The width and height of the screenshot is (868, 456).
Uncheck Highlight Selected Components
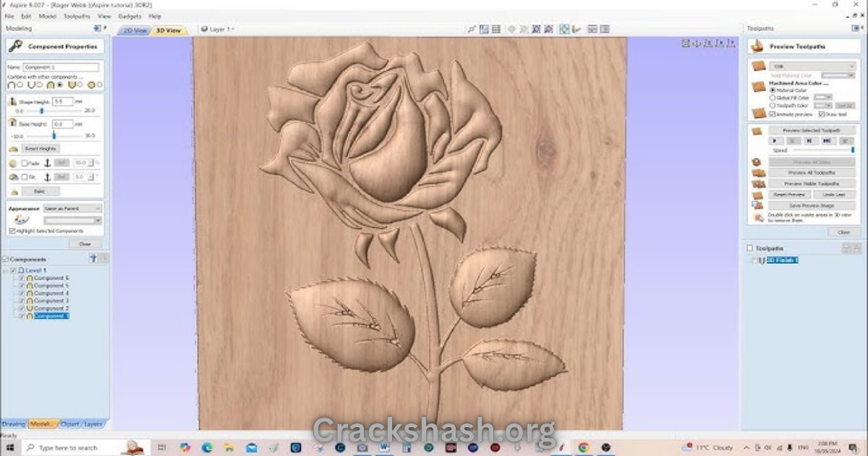pyautogui.click(x=12, y=231)
